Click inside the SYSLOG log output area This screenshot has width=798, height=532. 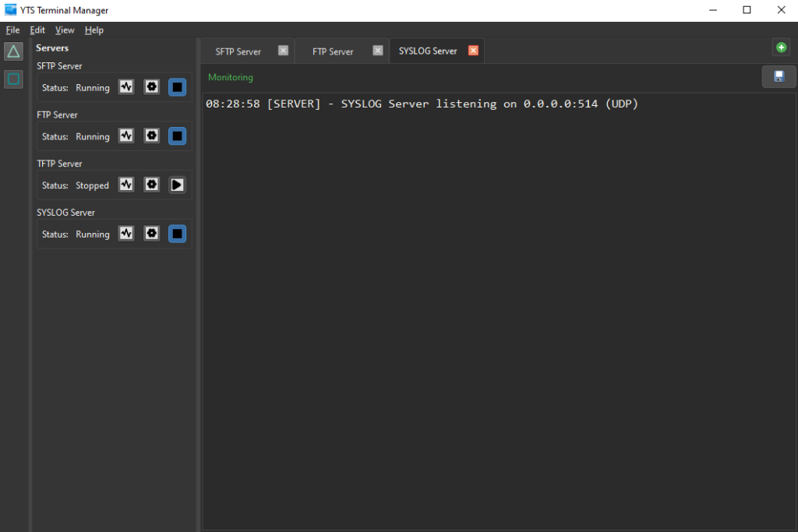[x=499, y=312]
